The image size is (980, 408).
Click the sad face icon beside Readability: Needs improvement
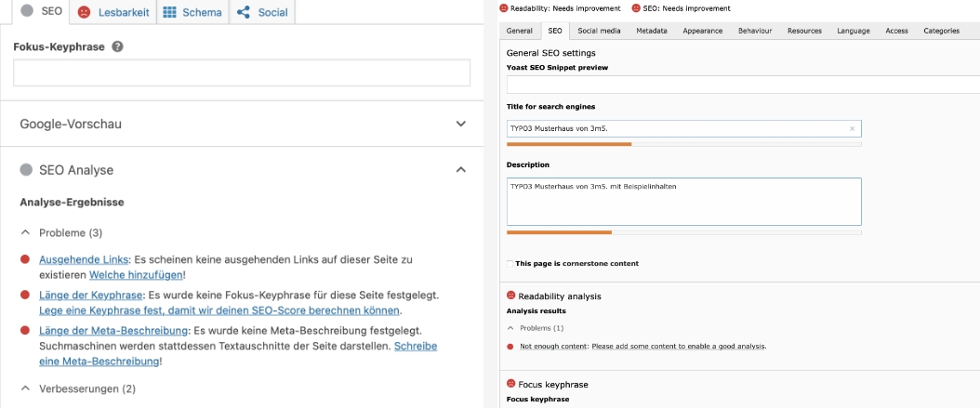504,8
